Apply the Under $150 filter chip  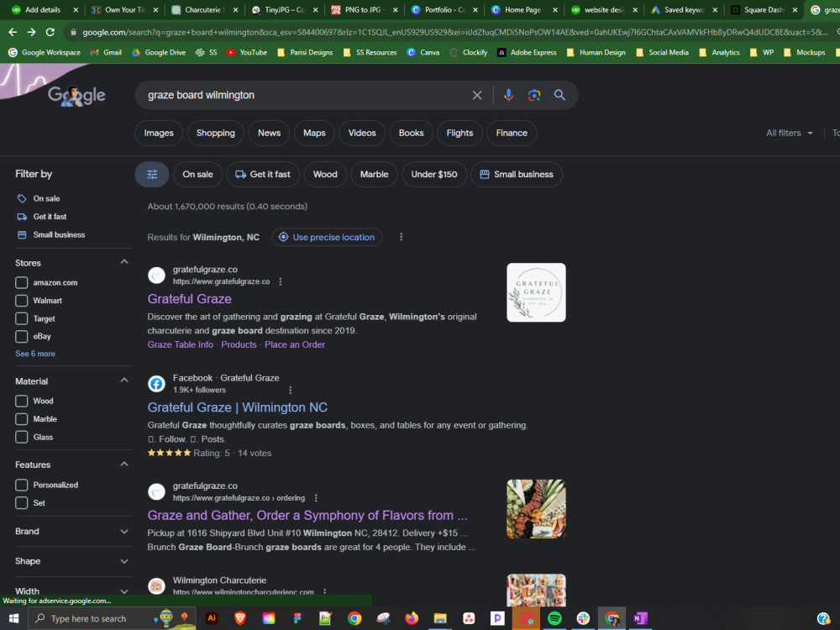click(x=434, y=174)
